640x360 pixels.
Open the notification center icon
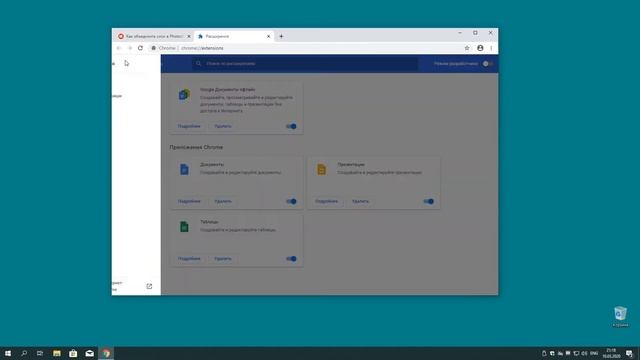click(629, 353)
